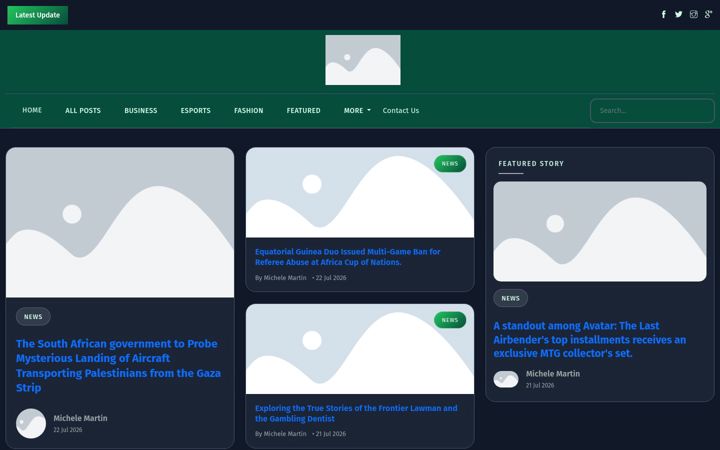This screenshot has width=720, height=450.
Task: Open the ALL POSTS menu item
Action: coord(83,111)
